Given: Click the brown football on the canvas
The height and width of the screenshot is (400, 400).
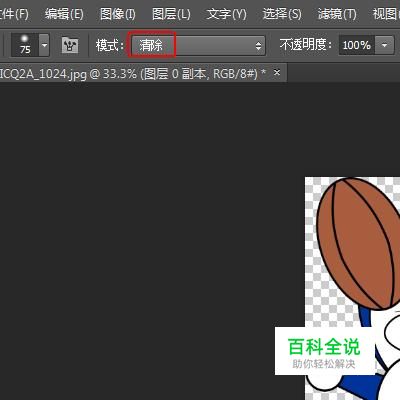Looking at the screenshot, I should [358, 243].
